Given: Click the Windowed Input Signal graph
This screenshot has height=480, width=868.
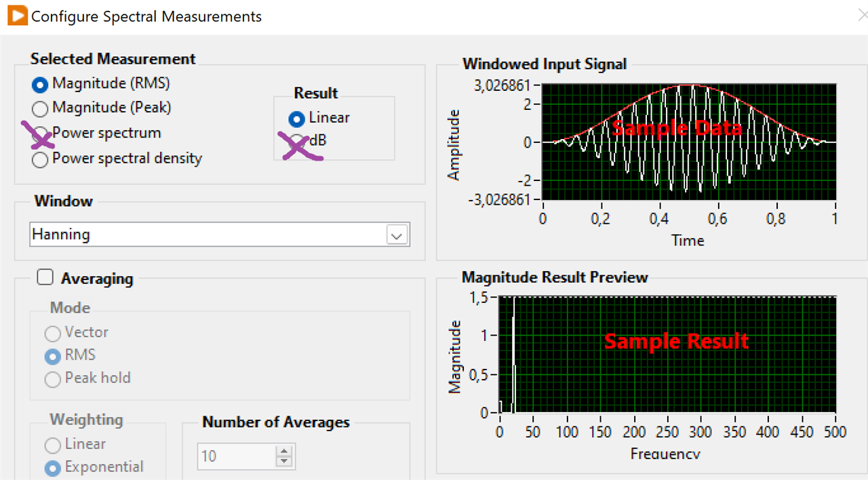Looking at the screenshot, I should click(688, 142).
